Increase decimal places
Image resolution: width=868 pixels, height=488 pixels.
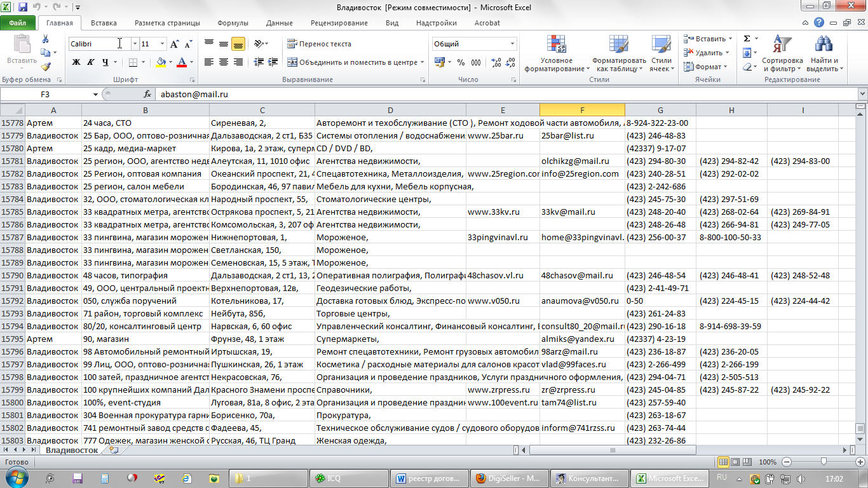pyautogui.click(x=496, y=62)
